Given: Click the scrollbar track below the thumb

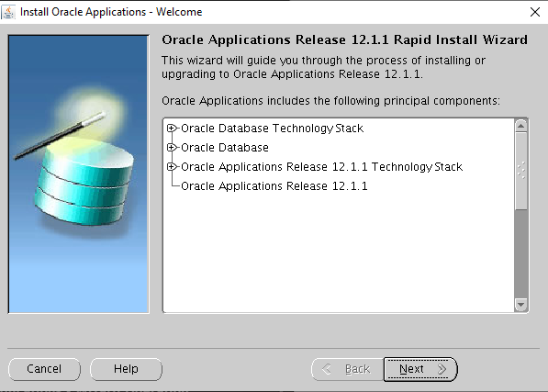Looking at the screenshot, I should click(x=520, y=254).
